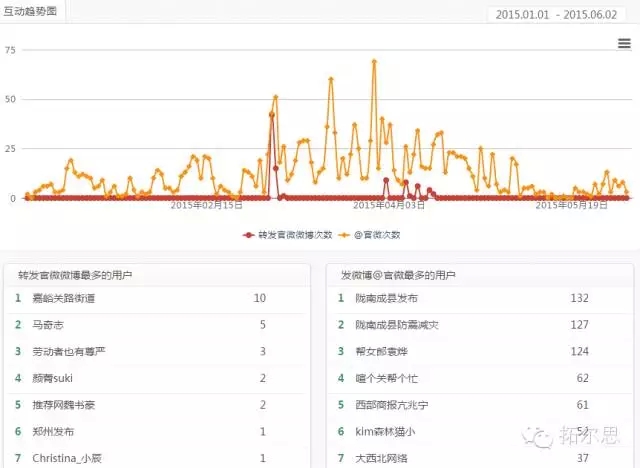Click the 2015年04月03日 x-axis date label
640x468 pixels.
(x=389, y=205)
